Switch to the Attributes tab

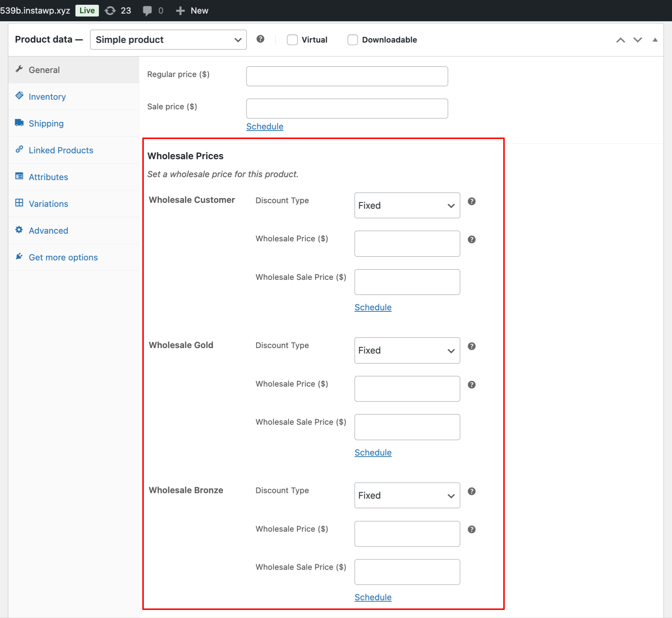pos(74,177)
